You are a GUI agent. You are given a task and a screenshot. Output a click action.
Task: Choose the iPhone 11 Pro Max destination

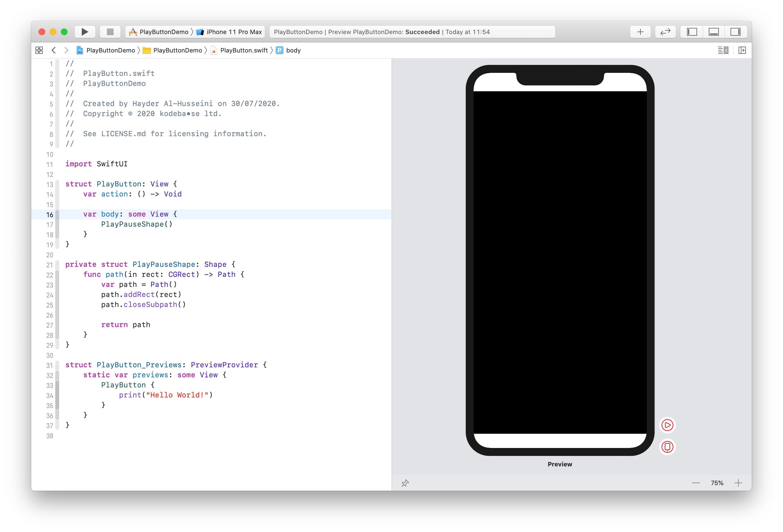[x=229, y=32]
